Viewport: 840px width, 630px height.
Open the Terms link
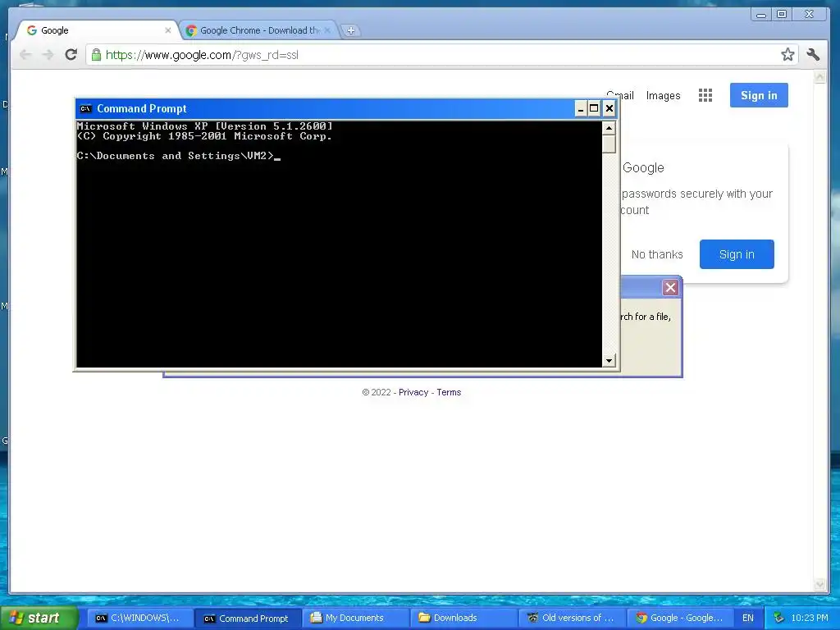[449, 392]
